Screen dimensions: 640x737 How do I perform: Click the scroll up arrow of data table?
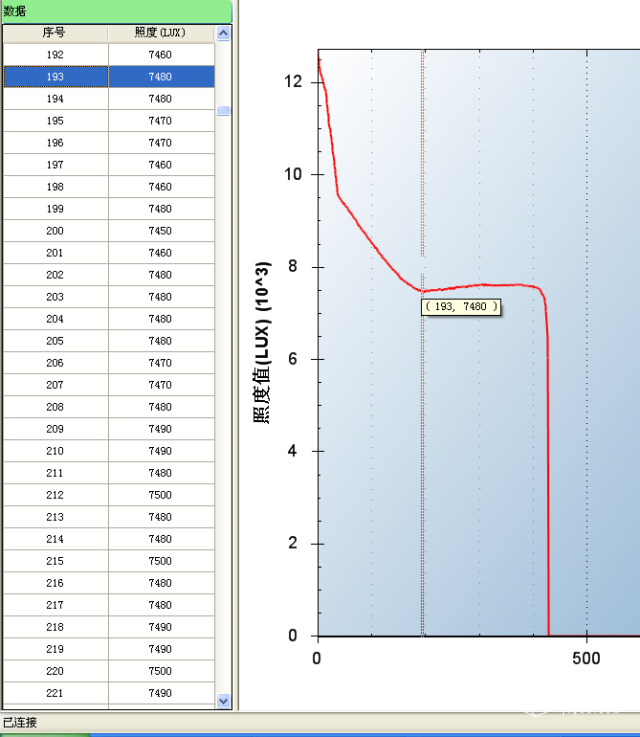[223, 33]
